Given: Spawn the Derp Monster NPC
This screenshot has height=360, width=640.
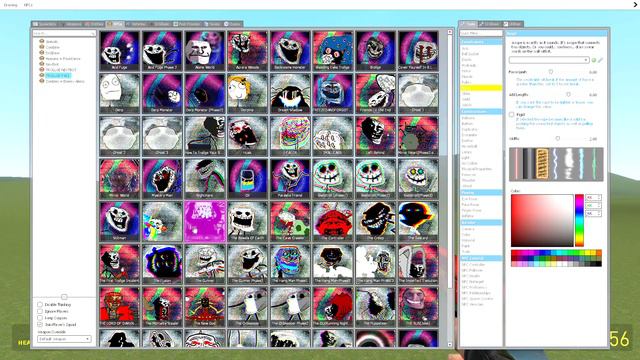Looking at the screenshot, I should pyautogui.click(x=162, y=93).
